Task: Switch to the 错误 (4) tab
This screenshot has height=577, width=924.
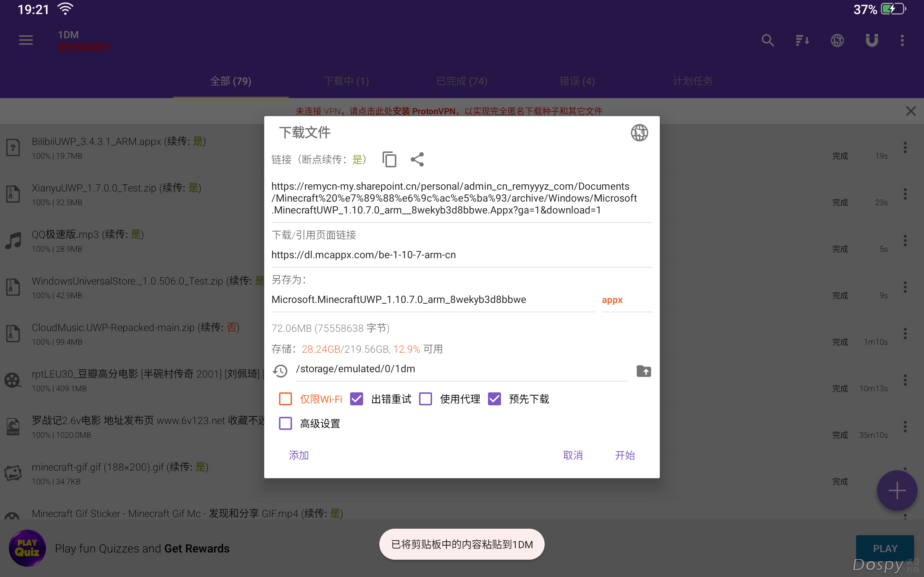Action: pos(577,81)
